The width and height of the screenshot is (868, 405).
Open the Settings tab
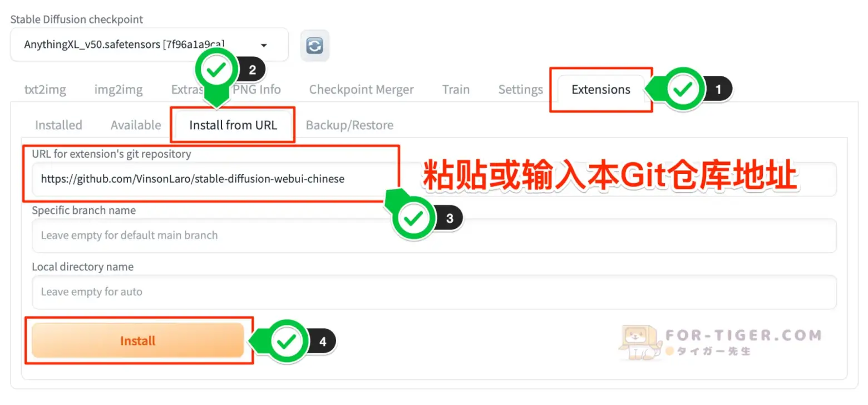click(x=520, y=89)
